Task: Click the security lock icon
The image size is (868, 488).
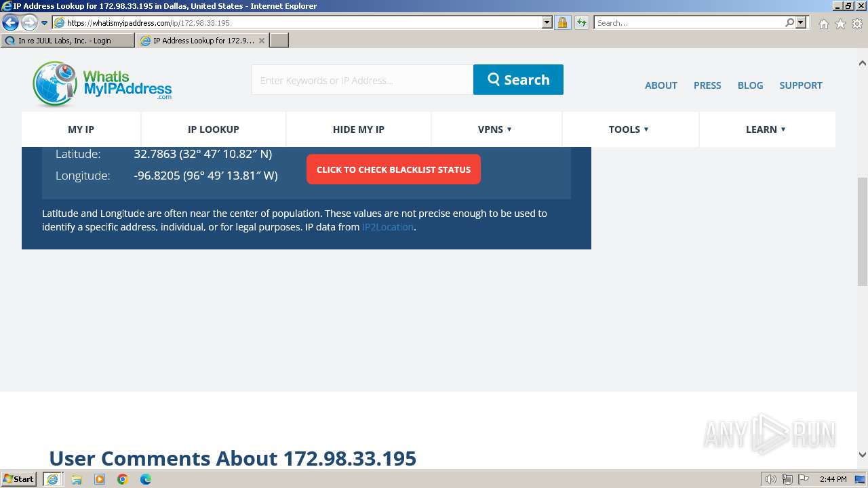Action: (562, 23)
